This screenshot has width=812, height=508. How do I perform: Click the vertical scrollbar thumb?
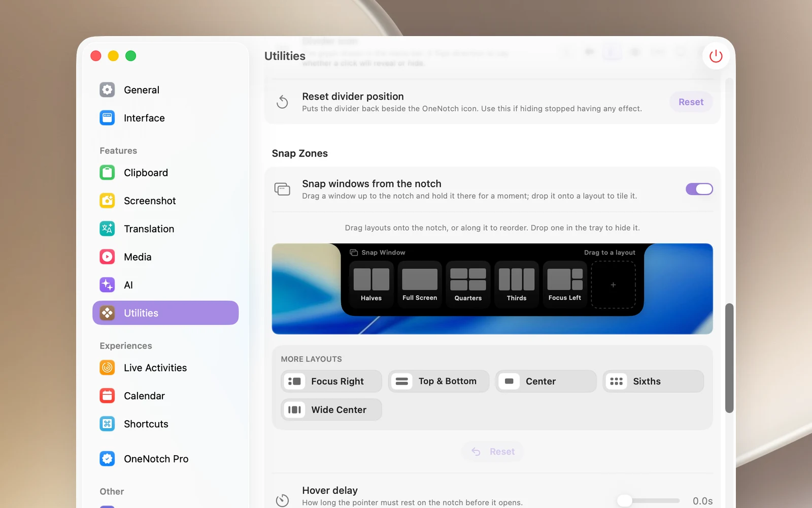729,358
